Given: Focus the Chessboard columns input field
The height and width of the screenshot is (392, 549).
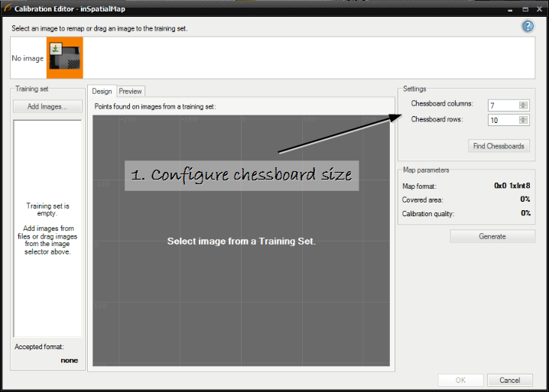Looking at the screenshot, I should point(502,105).
